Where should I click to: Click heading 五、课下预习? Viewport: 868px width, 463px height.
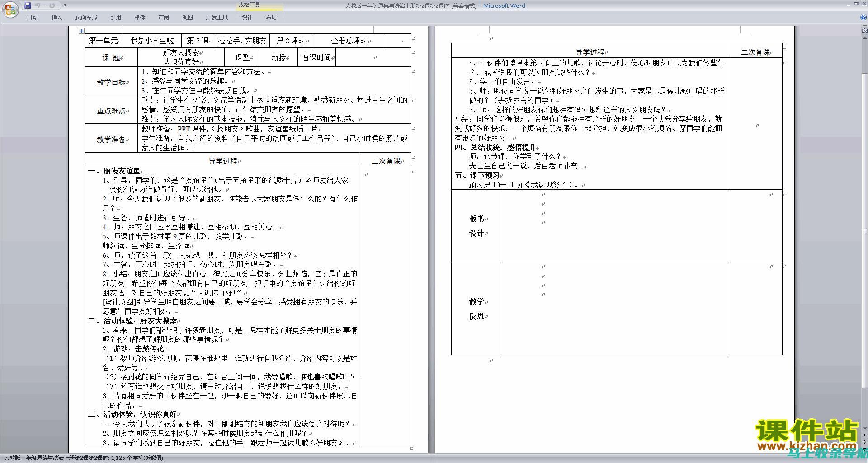point(477,175)
